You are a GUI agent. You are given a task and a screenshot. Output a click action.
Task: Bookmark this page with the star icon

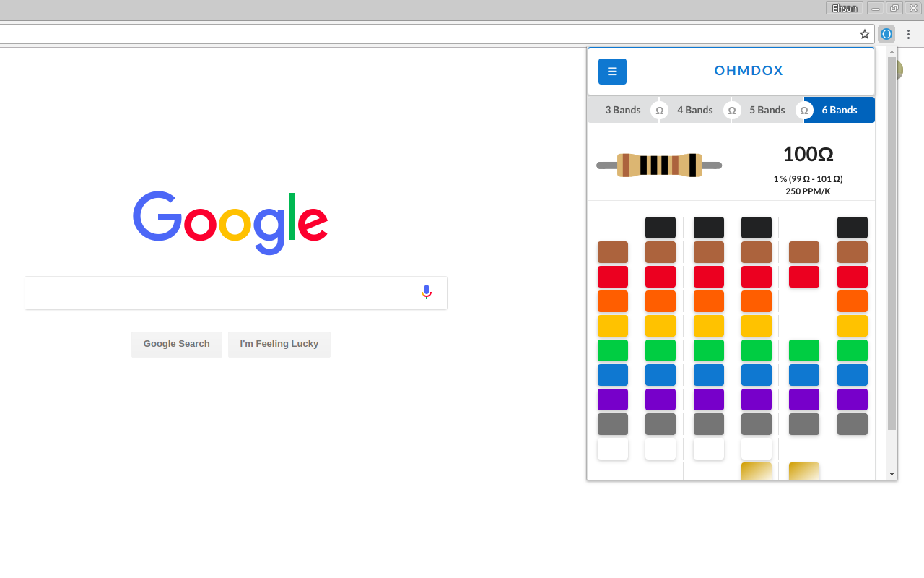click(x=864, y=34)
